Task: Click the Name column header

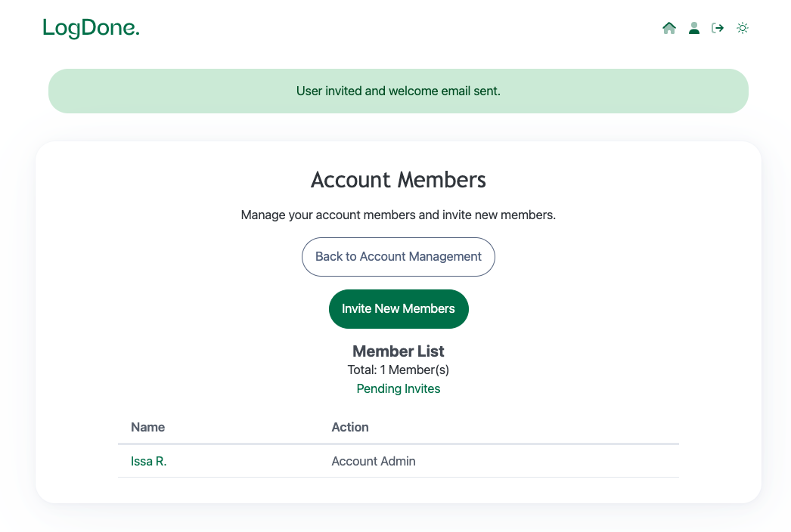Action: pos(147,427)
